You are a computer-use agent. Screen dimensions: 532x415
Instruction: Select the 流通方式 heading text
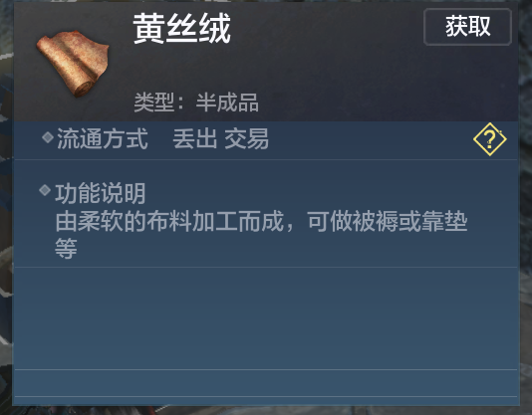click(103, 138)
